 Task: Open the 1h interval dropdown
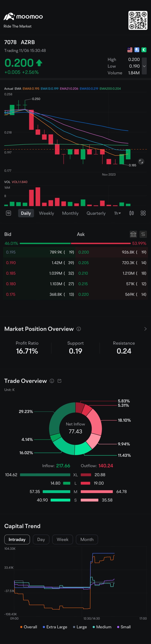(117, 213)
